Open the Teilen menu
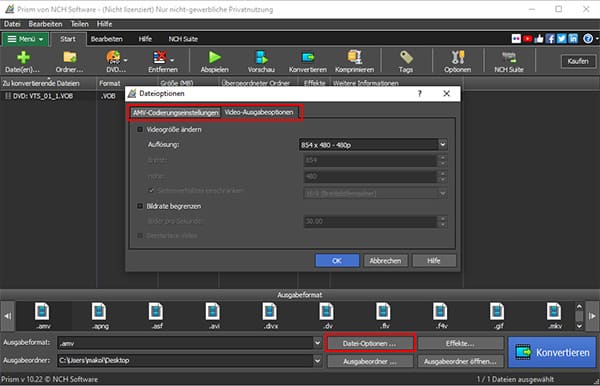This screenshot has height=386, width=600. [x=80, y=24]
